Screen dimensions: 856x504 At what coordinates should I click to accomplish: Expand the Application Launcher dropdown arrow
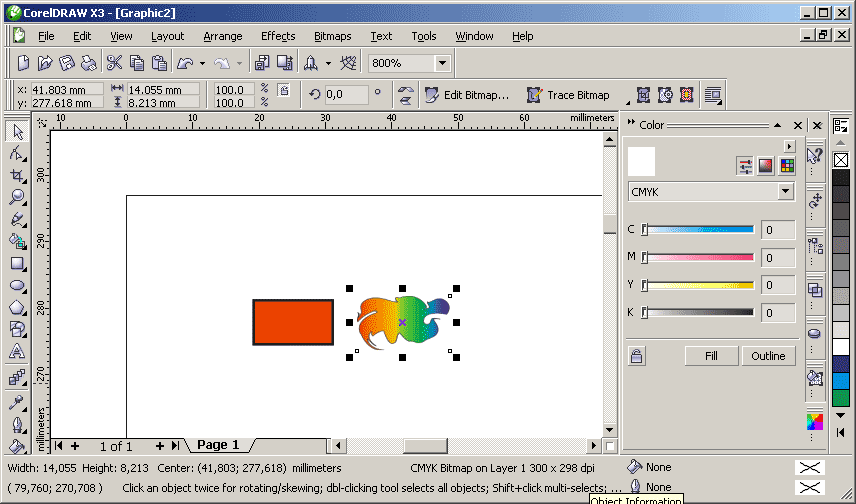coord(329,63)
